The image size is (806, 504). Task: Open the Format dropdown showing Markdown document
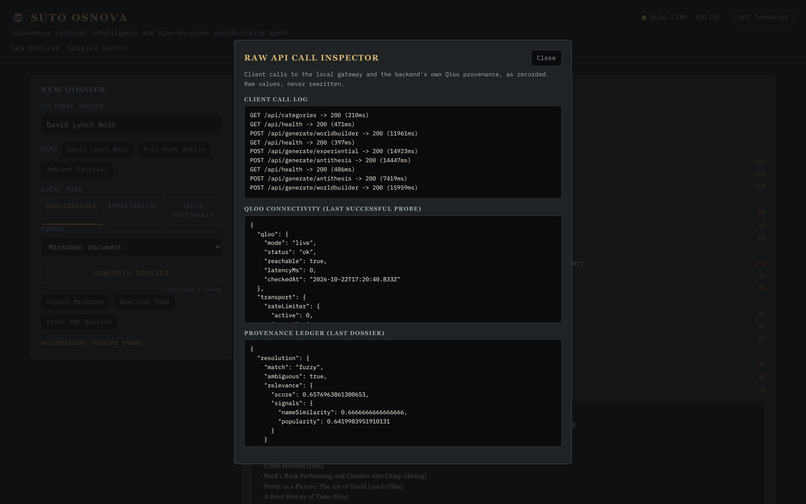[131, 247]
